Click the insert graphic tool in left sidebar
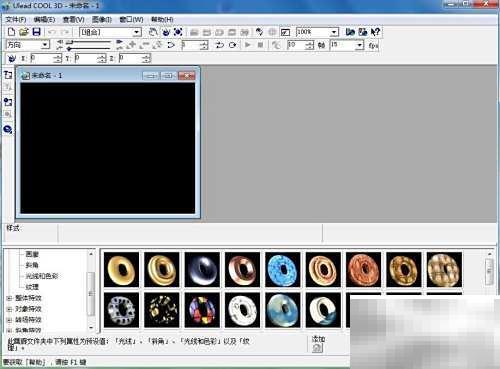The height and width of the screenshot is (369, 500). (8, 102)
